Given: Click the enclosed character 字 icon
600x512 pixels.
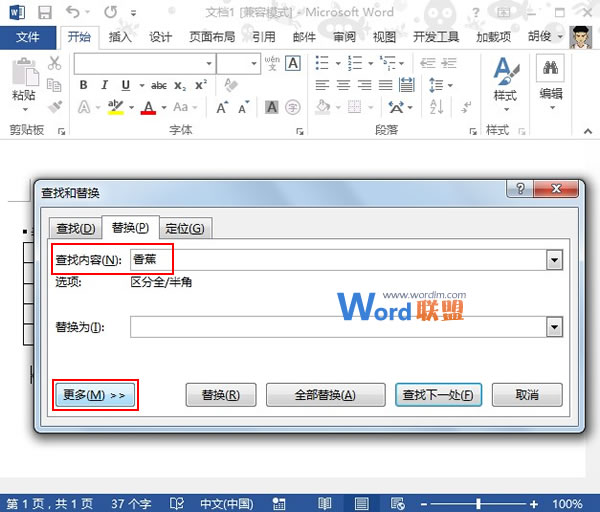Looking at the screenshot, I should 293,107.
